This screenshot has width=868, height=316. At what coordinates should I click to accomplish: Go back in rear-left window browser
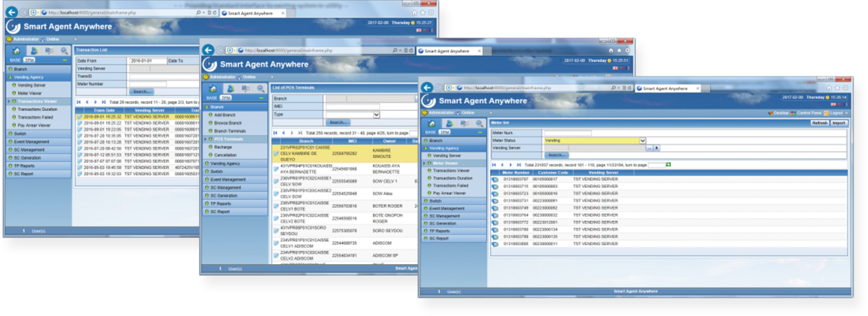(11, 12)
